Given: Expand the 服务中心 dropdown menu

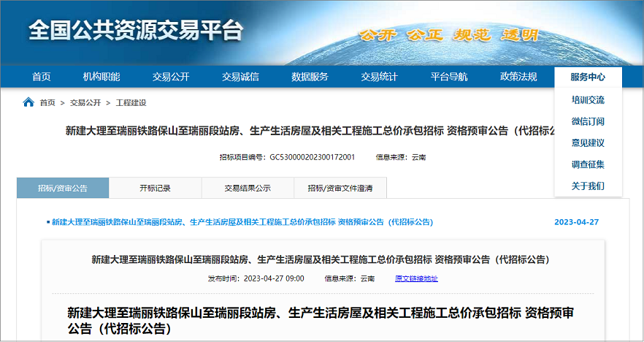Looking at the screenshot, I should pyautogui.click(x=588, y=77).
